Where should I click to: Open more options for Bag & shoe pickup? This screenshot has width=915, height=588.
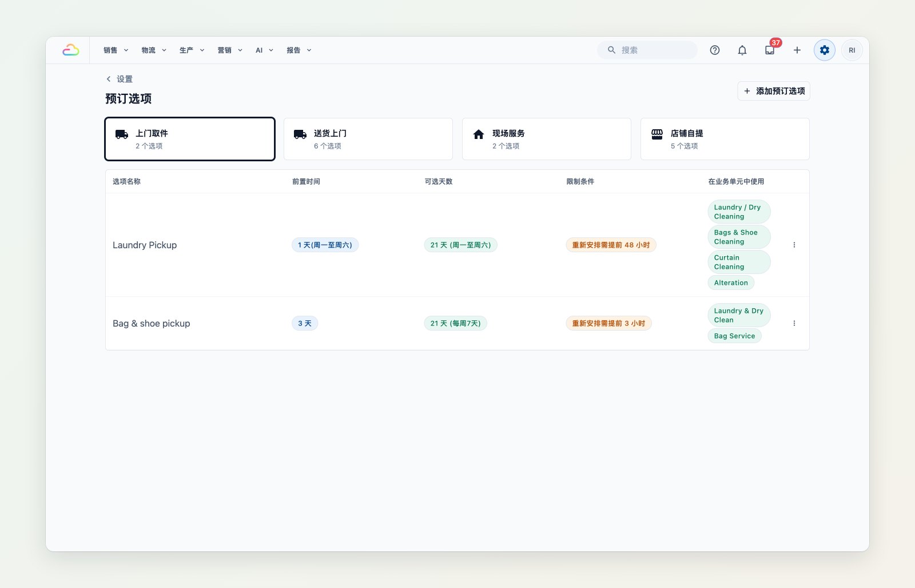794,323
